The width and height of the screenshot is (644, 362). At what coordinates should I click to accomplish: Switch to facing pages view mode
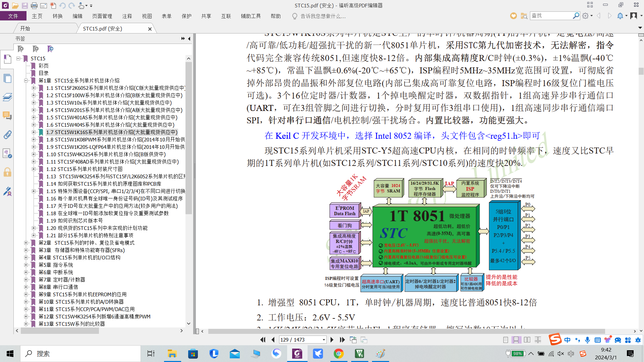tap(527, 340)
